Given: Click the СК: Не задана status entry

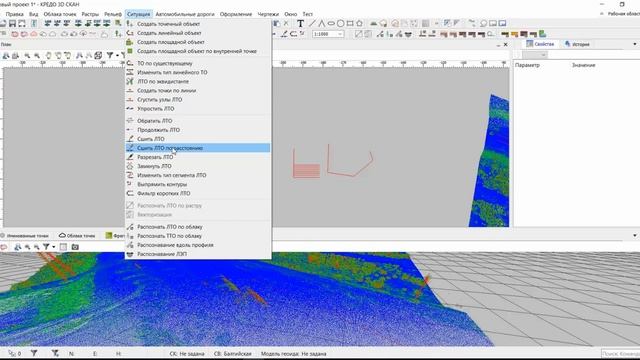Looking at the screenshot, I should point(187,353).
